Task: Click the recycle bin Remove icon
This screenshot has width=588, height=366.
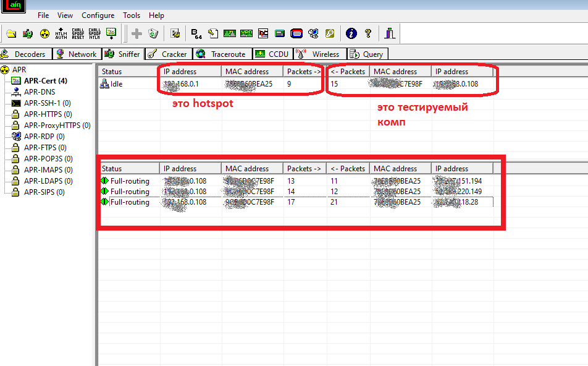Action: [153, 33]
